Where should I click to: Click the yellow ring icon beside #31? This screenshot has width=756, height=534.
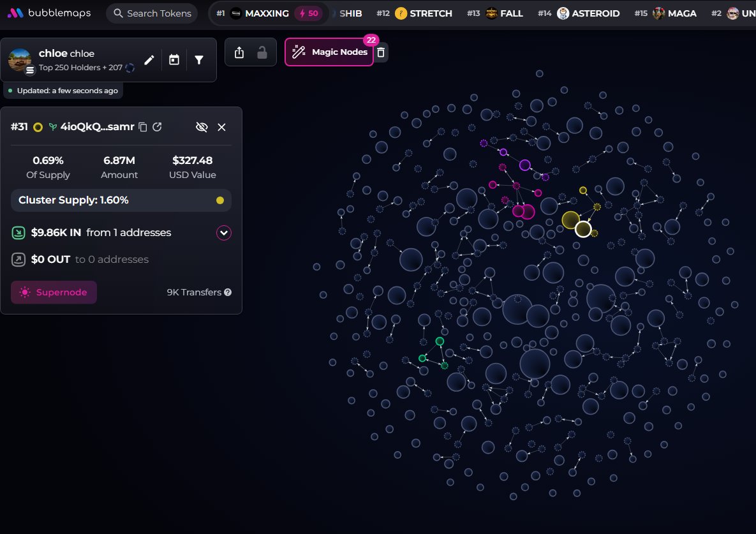tap(38, 127)
